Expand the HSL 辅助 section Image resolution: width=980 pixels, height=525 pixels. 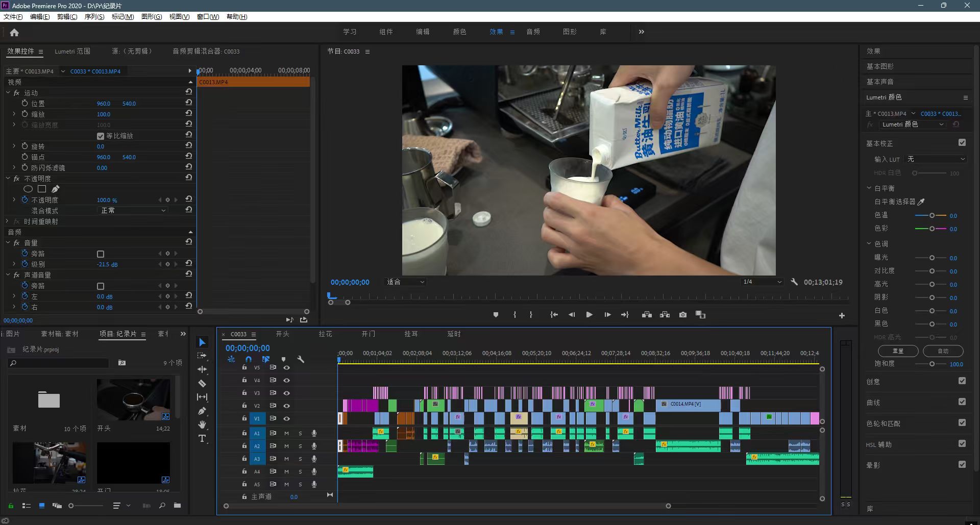[x=878, y=444]
